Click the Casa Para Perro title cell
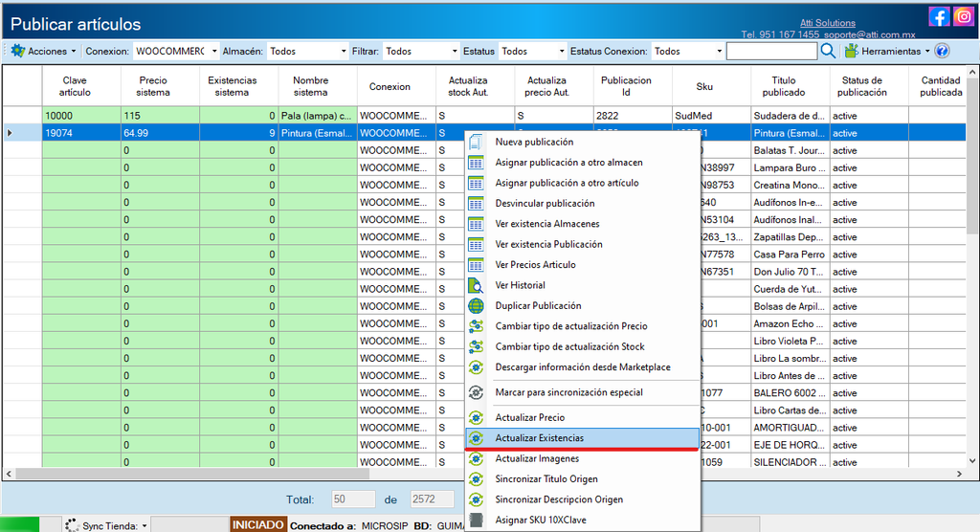Screen dimensions: 980x532 790,255
